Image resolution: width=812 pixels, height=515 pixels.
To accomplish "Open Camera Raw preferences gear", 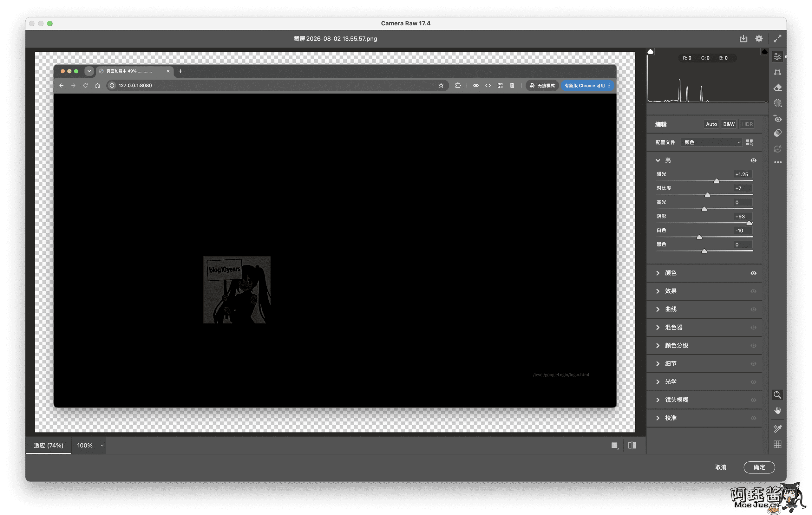I will [x=759, y=39].
